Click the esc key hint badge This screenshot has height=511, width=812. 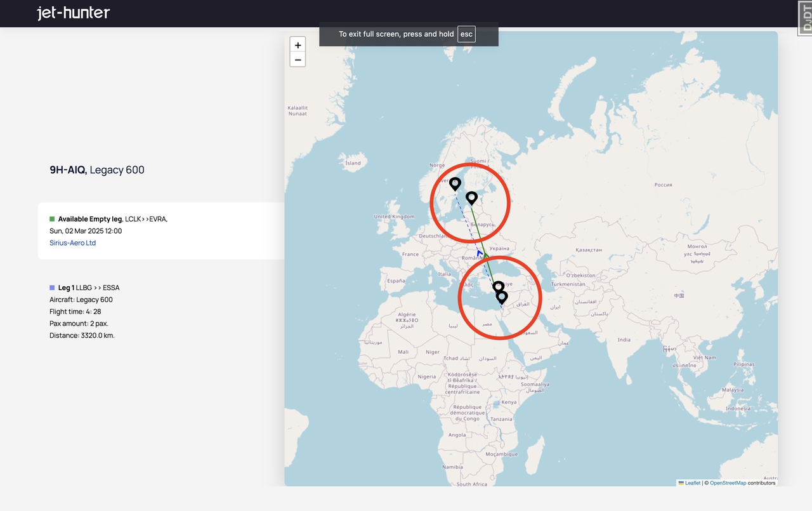pos(466,34)
